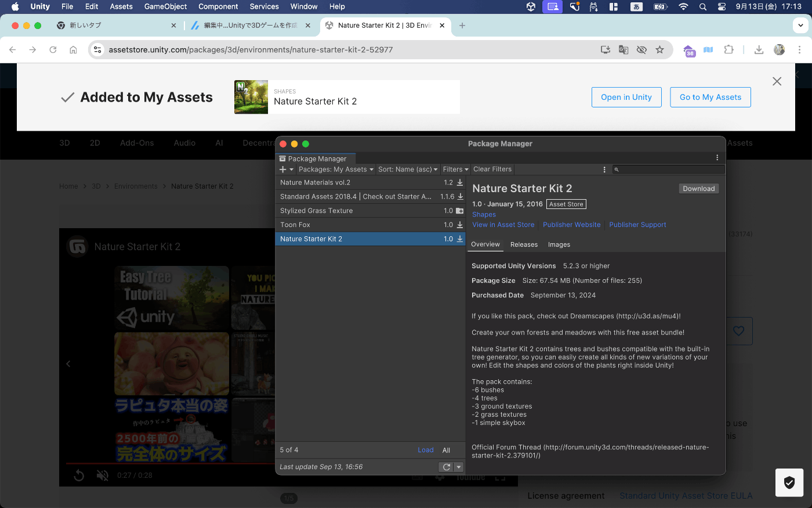The image size is (812, 508).
Task: Click the heart favorite button on the asset page
Action: (738, 331)
